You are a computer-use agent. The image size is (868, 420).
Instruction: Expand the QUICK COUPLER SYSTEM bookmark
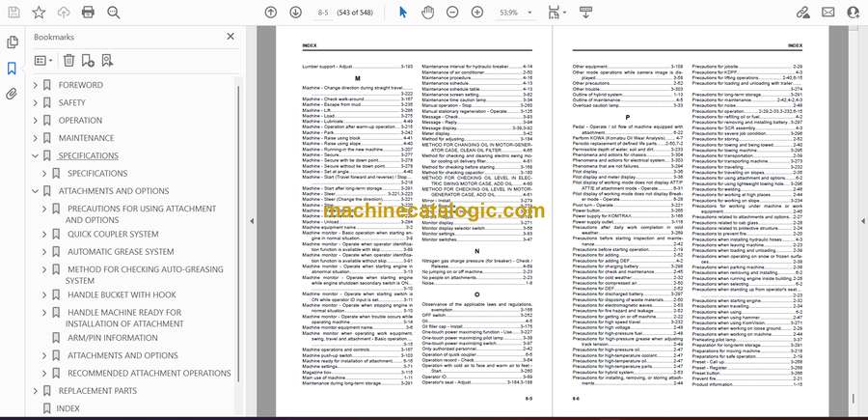pos(44,235)
